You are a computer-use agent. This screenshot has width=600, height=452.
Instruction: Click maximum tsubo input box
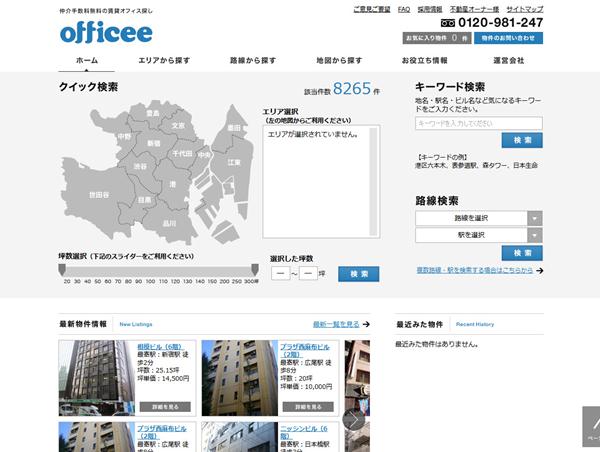click(308, 273)
